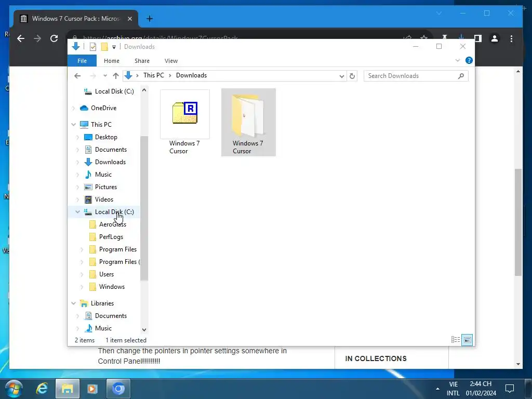Select Libraries in the navigation pane

pos(102,303)
